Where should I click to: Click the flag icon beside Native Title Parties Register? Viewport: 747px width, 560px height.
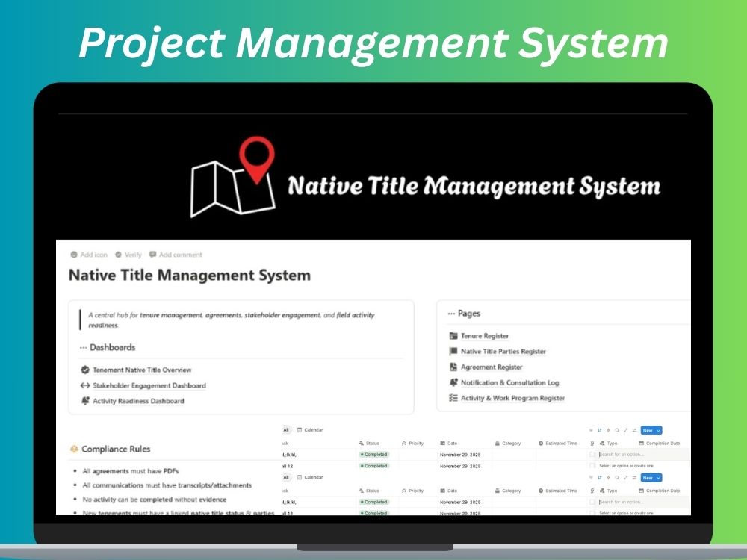point(453,352)
